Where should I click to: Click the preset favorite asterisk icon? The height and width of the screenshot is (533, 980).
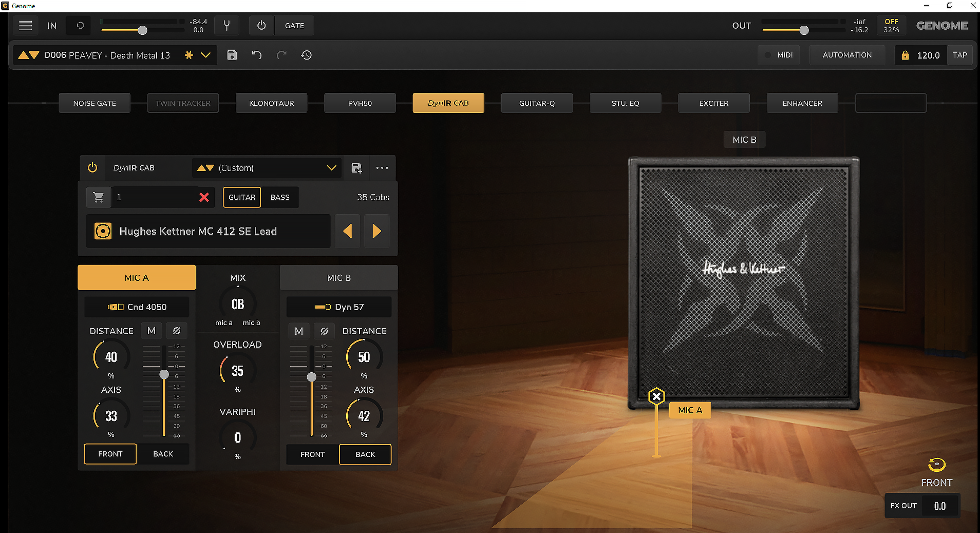[189, 55]
